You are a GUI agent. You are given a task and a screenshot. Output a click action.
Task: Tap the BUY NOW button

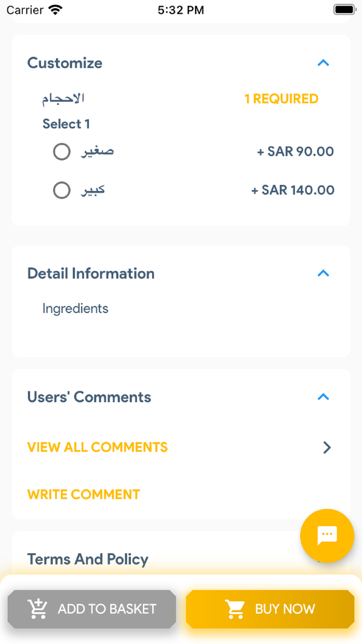click(x=270, y=609)
